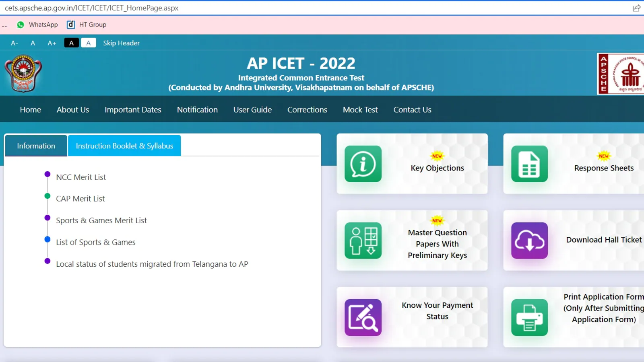Click the browser address bar URL

coord(92,8)
